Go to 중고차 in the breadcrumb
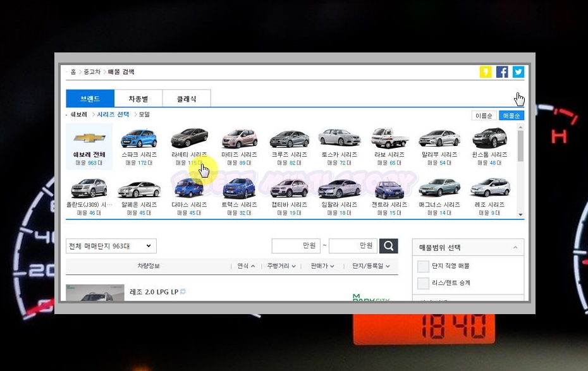This screenshot has width=588, height=371. coord(92,71)
